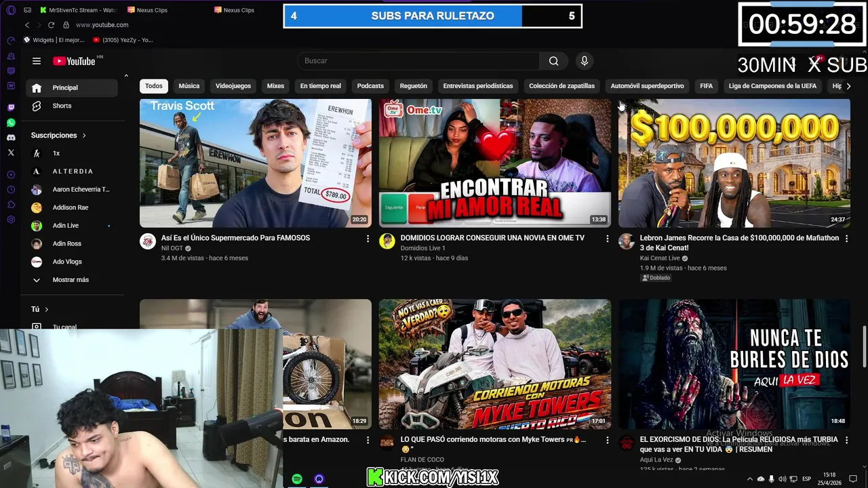Open Spotify from the taskbar
This screenshot has height=488, width=868.
click(297, 479)
